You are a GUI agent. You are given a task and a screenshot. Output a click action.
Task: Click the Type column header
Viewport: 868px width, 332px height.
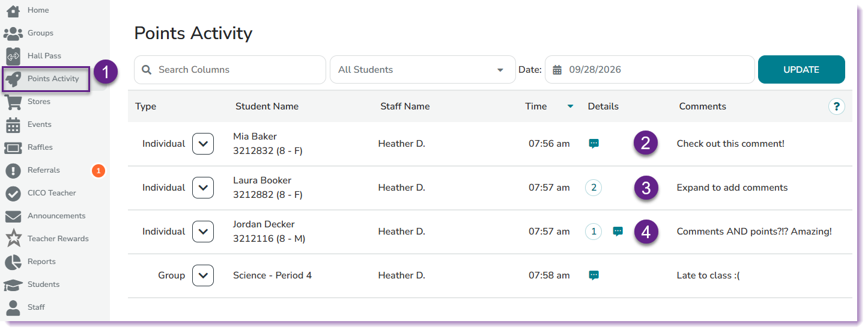145,106
